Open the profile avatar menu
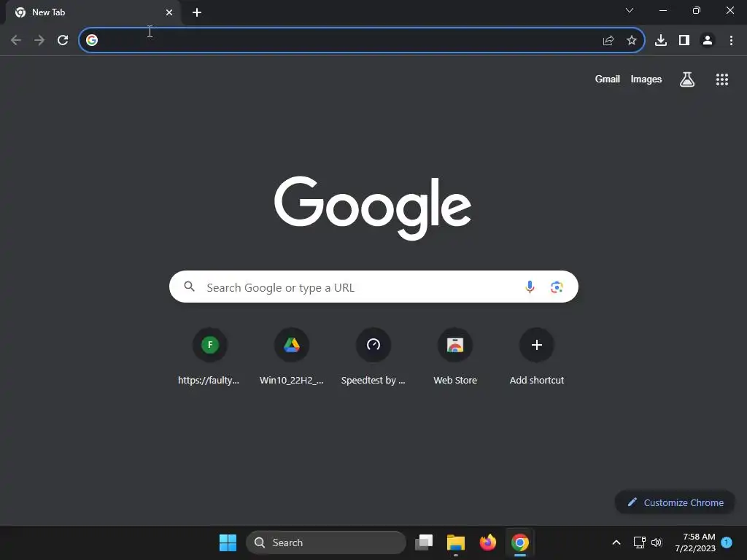The image size is (747, 560). [708, 41]
